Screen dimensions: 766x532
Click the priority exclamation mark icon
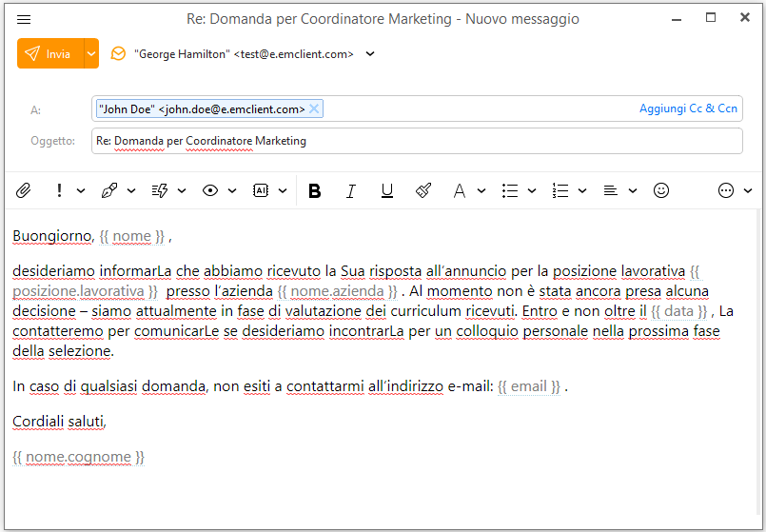pos(59,190)
